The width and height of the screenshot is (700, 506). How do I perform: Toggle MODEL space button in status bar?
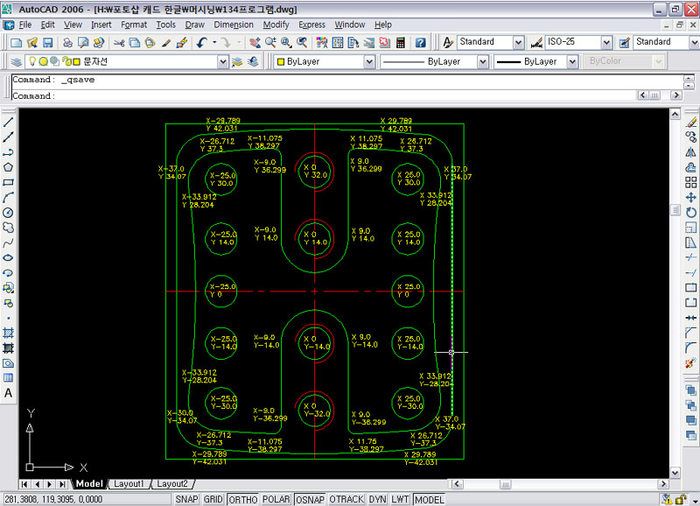click(x=429, y=499)
